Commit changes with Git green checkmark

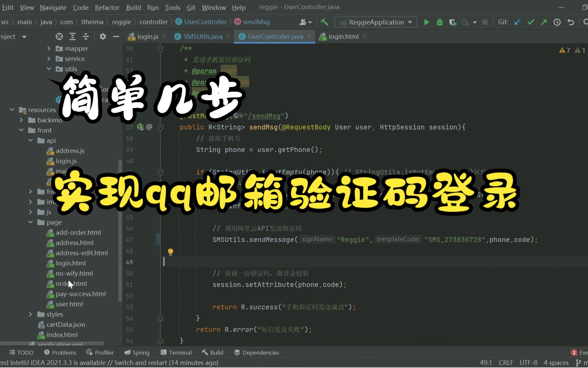point(530,22)
